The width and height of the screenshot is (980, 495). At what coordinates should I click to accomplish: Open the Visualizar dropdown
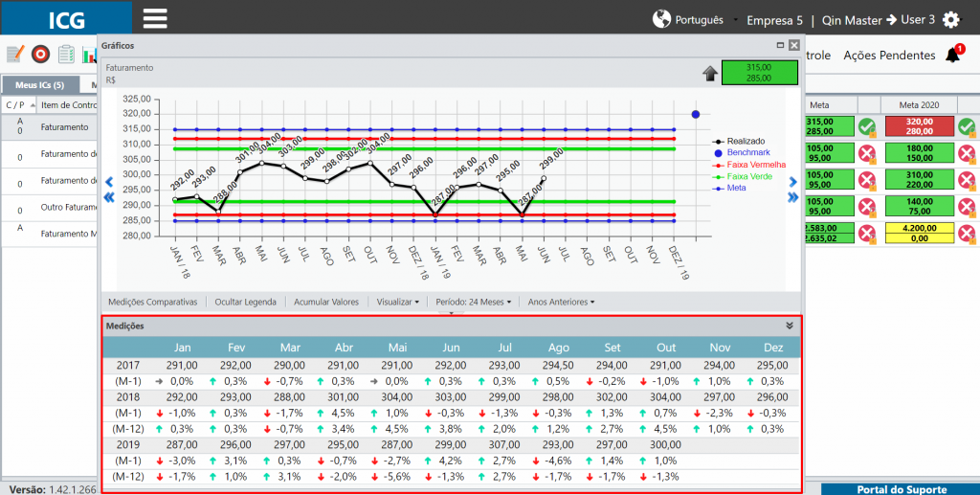[x=397, y=302]
